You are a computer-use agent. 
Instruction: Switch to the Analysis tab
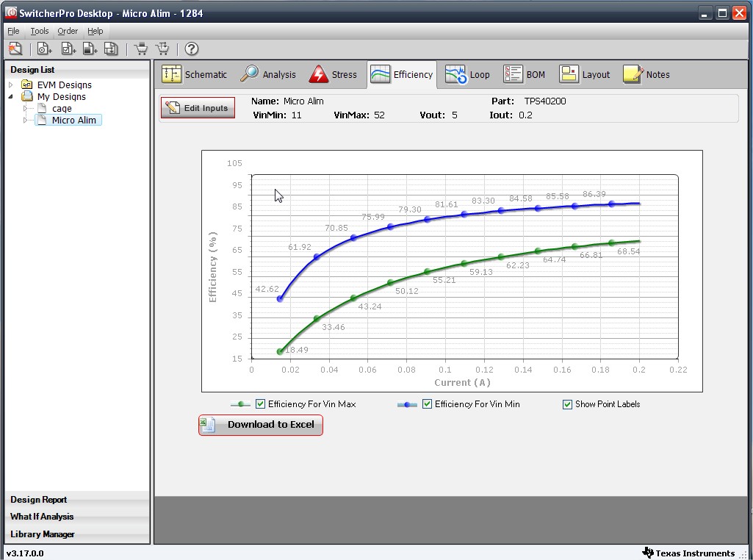coord(269,74)
